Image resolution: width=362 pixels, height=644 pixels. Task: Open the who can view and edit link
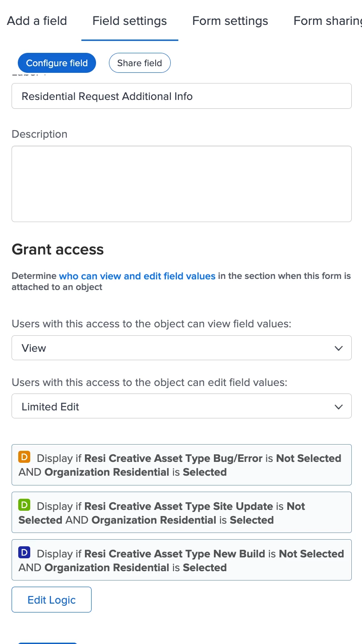pyautogui.click(x=137, y=276)
